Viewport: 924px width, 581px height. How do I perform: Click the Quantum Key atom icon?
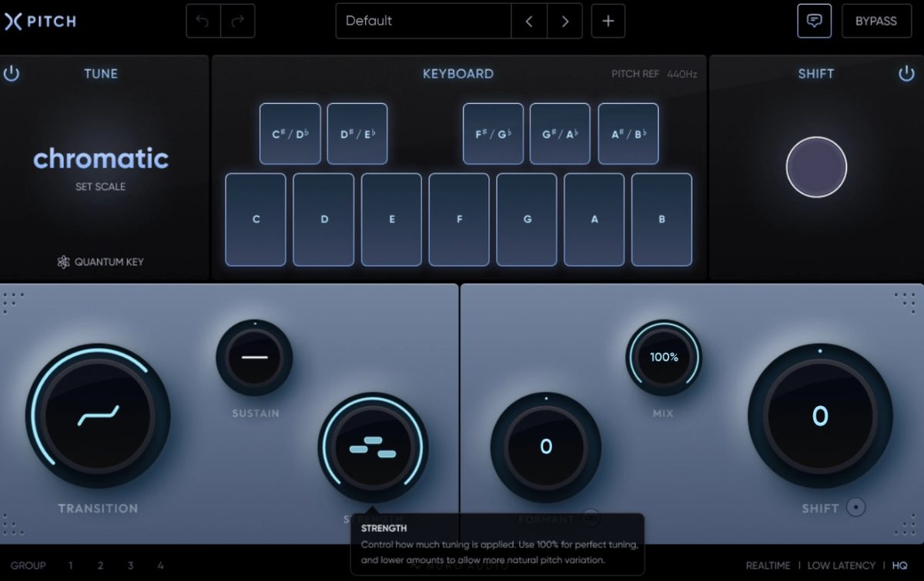[64, 262]
